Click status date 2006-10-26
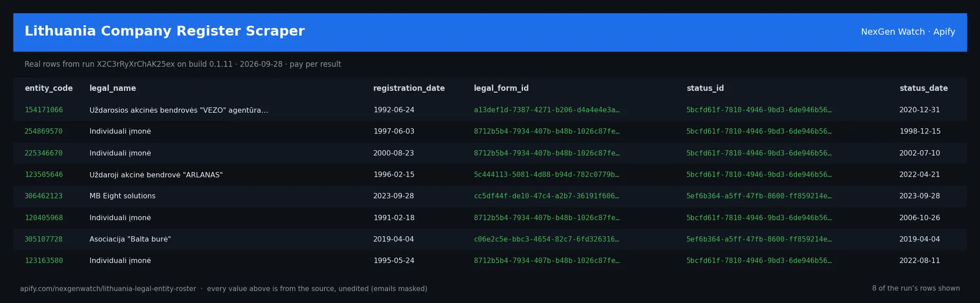 (x=920, y=218)
